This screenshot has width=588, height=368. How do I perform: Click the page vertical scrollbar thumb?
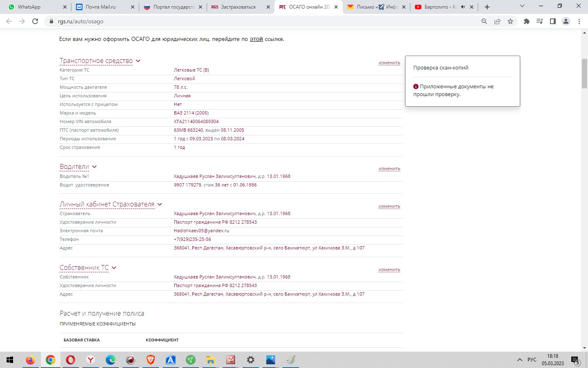(x=584, y=74)
